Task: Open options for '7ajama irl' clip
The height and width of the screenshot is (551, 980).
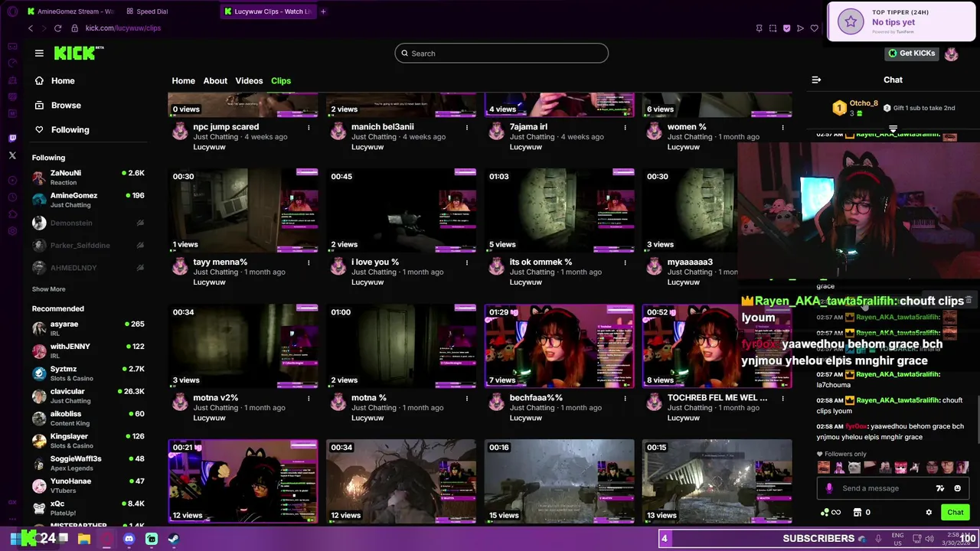Action: pos(626,127)
